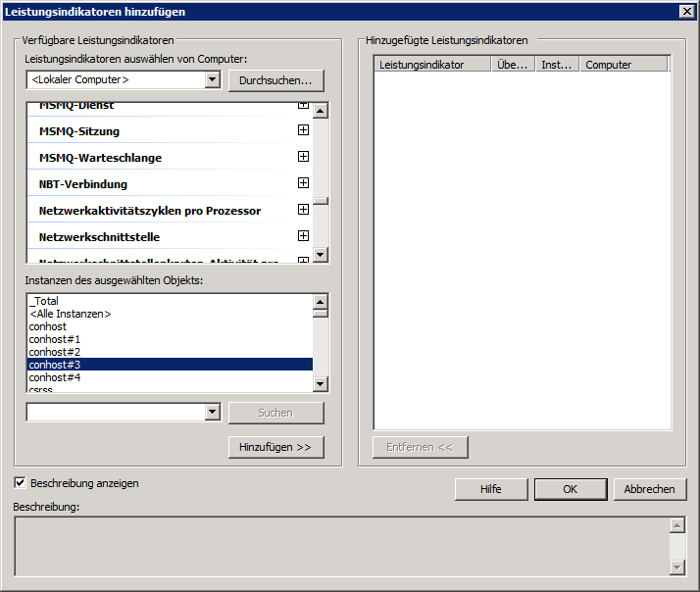Viewport: 700px width, 592px height.
Task: Toggle the Beschreibung anzeigen checkbox
Action: tap(21, 483)
